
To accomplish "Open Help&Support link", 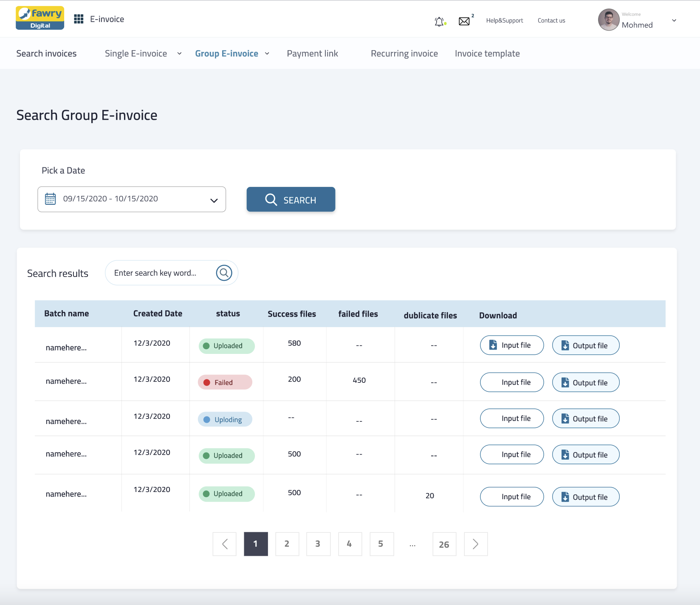I will point(505,20).
